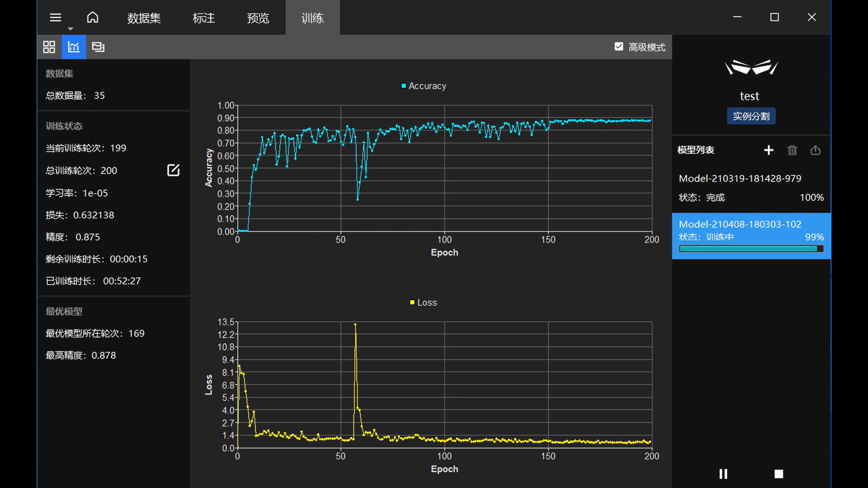The height and width of the screenshot is (488, 868).
Task: Click the 实例分割 label button
Action: coord(751,116)
